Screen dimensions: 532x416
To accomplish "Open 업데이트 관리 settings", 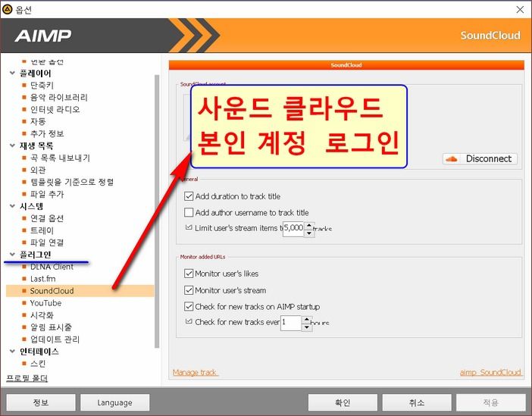I will (55, 339).
